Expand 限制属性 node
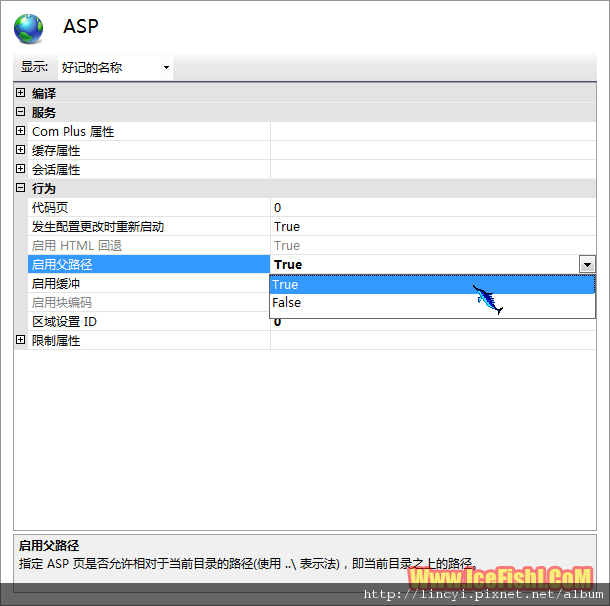Viewport: 610px width, 606px height. [x=21, y=340]
